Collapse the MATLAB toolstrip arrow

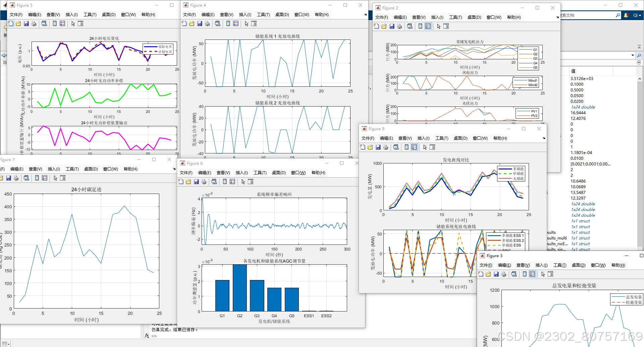click(x=639, y=47)
